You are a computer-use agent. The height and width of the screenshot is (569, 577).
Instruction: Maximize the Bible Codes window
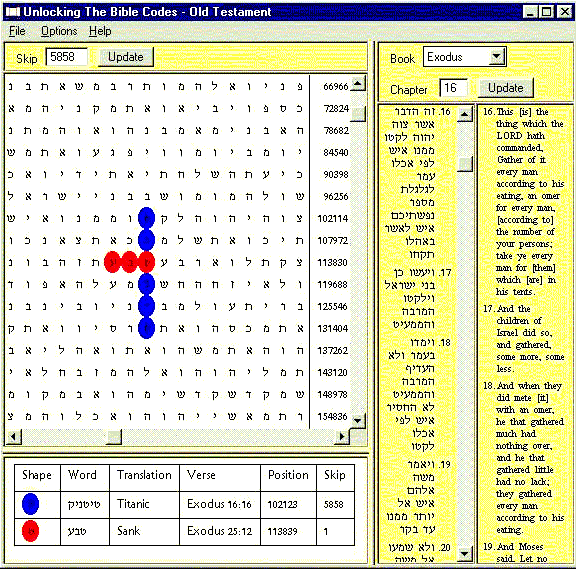[x=546, y=12]
